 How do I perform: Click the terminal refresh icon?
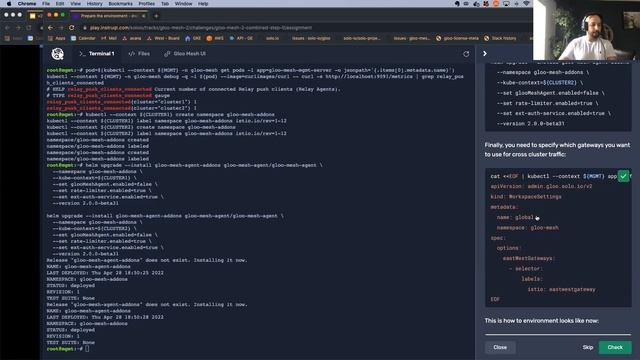coord(466,54)
